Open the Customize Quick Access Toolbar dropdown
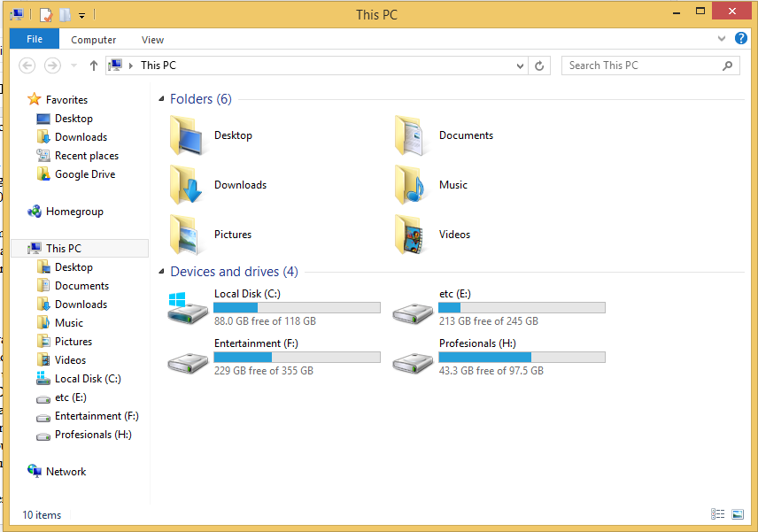Image resolution: width=758 pixels, height=532 pixels. pyautogui.click(x=81, y=16)
